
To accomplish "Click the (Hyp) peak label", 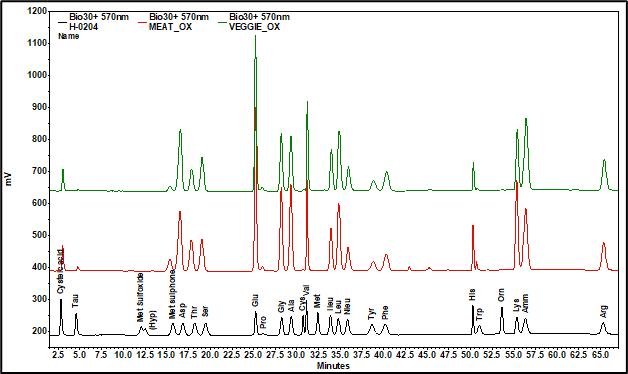I will [x=153, y=320].
